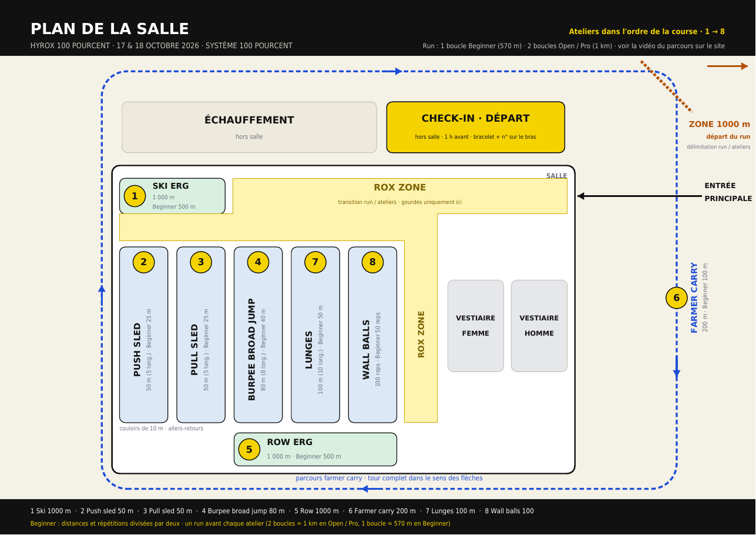
Task: Click the 'Run : 1 boucle Beginner' info line
Action: coord(574,46)
